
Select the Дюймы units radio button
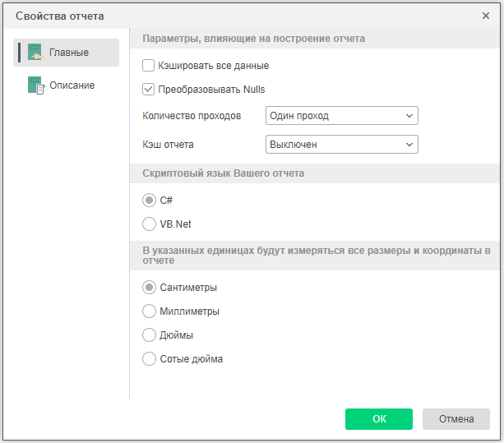149,335
